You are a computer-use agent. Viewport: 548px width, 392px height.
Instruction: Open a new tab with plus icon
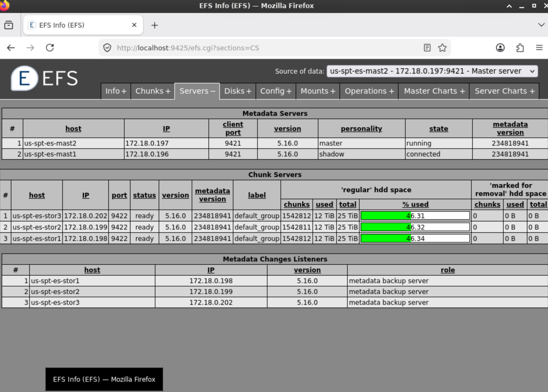click(155, 25)
